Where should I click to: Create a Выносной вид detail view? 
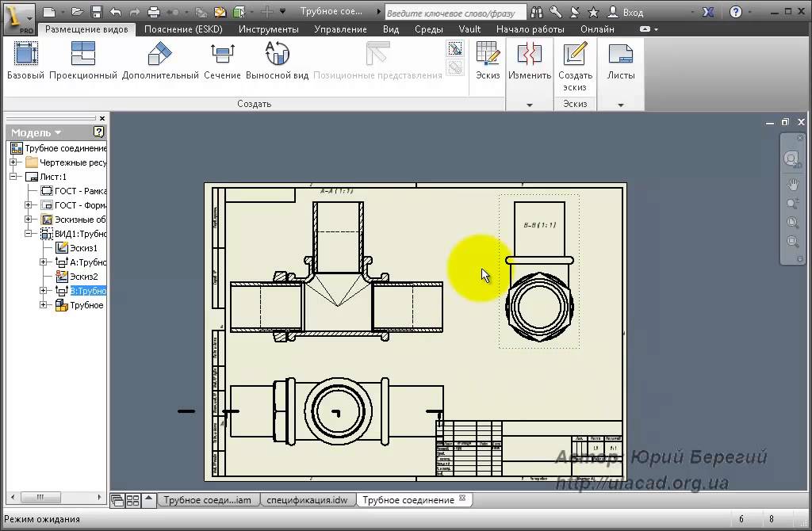coord(277,60)
